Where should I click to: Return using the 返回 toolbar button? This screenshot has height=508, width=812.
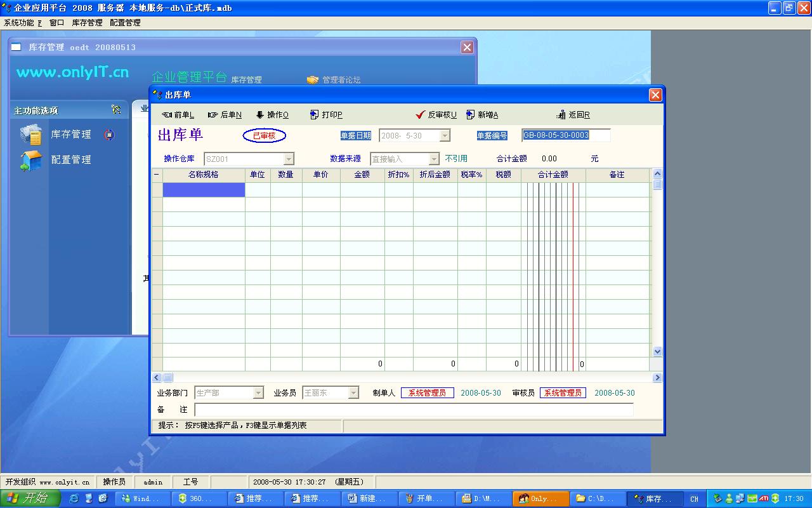click(573, 115)
